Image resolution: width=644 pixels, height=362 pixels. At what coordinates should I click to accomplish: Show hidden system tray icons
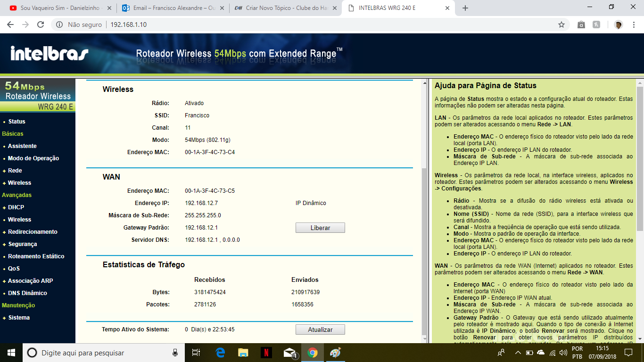point(518,353)
